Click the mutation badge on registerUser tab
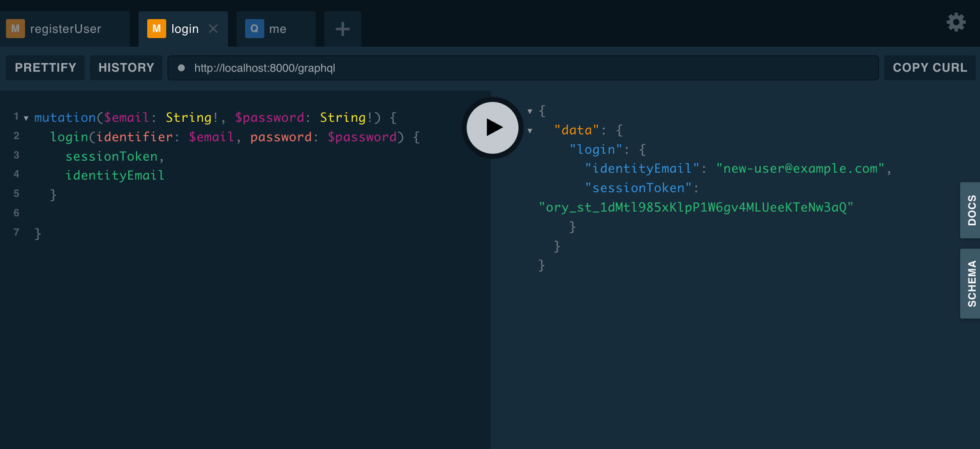 [x=15, y=28]
